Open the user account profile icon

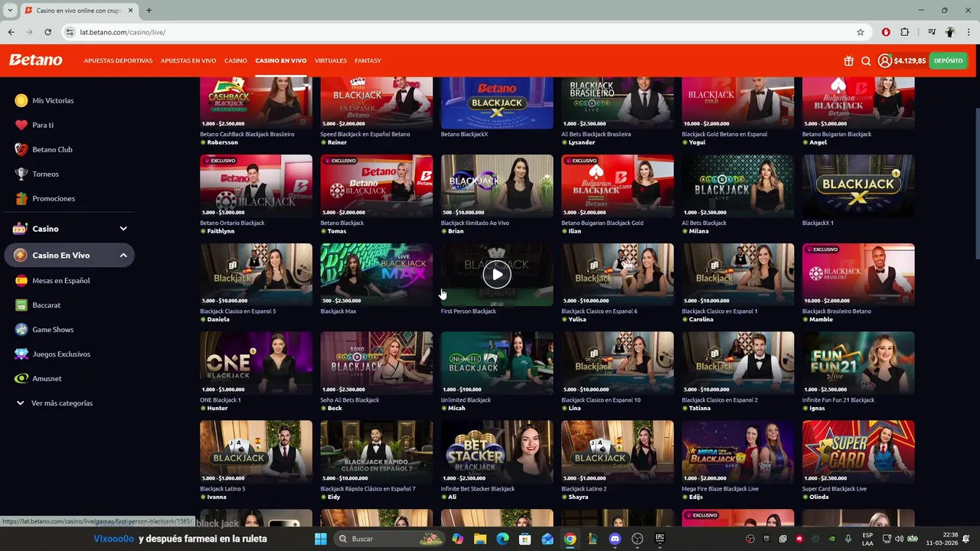point(884,60)
